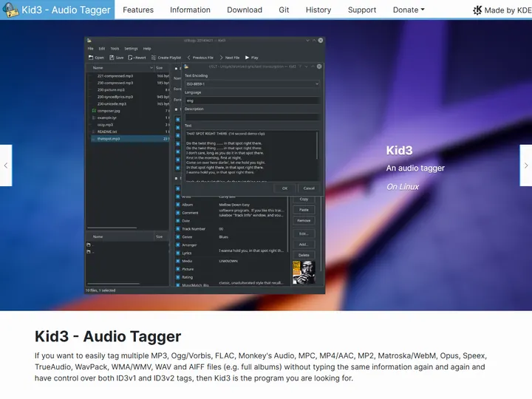Toggle the Album field checkbox

click(178, 205)
